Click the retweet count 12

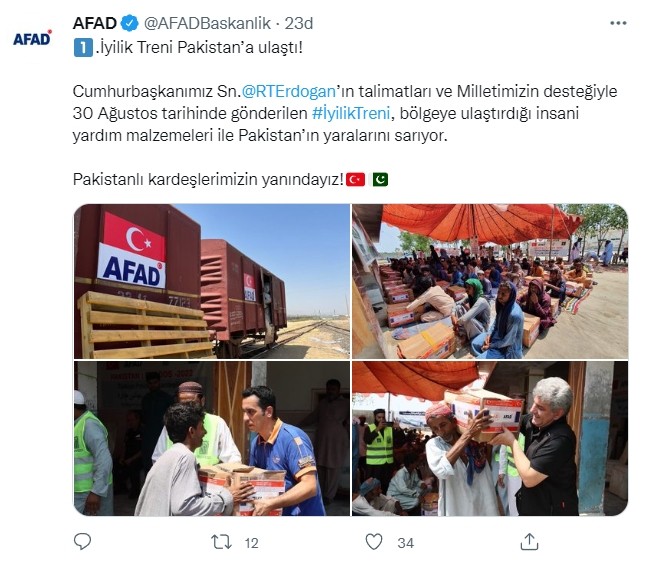pos(251,543)
